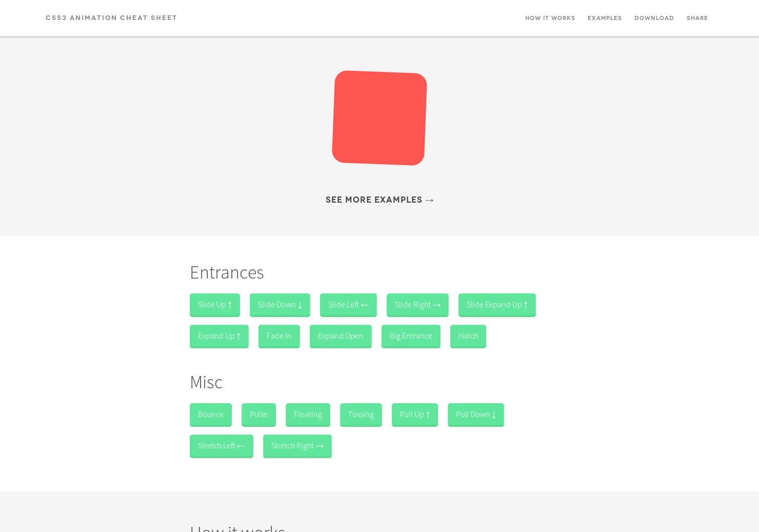
Task: Trigger the Big Entrance effect
Action: coord(411,336)
